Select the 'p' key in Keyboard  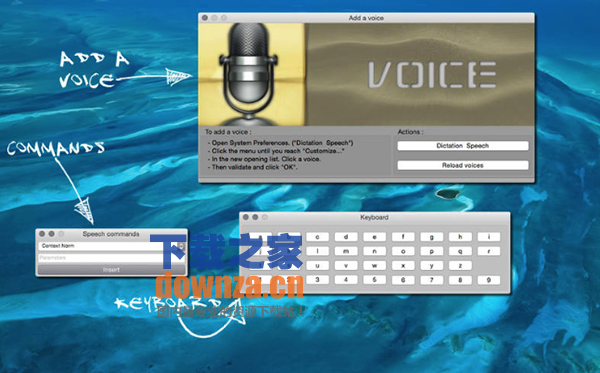[x=432, y=251]
